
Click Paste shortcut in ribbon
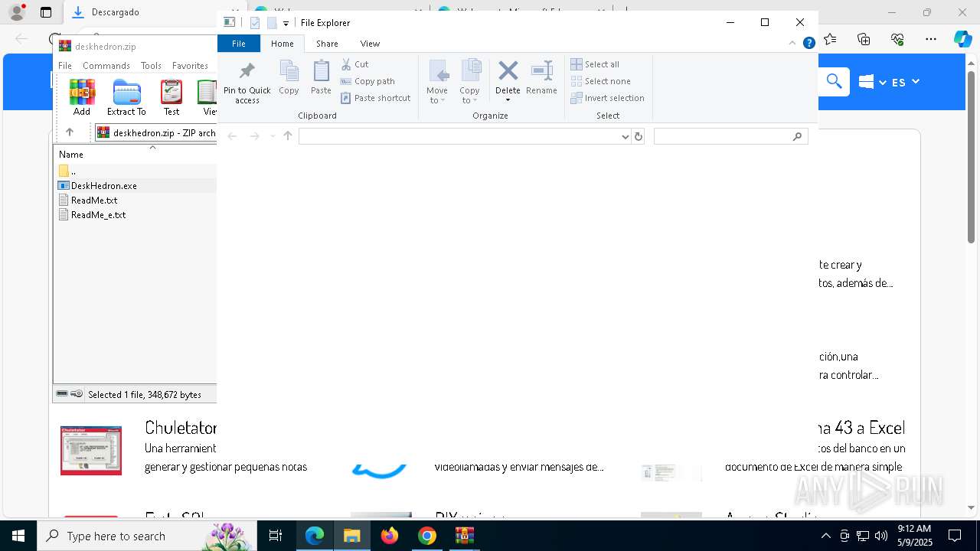click(375, 98)
